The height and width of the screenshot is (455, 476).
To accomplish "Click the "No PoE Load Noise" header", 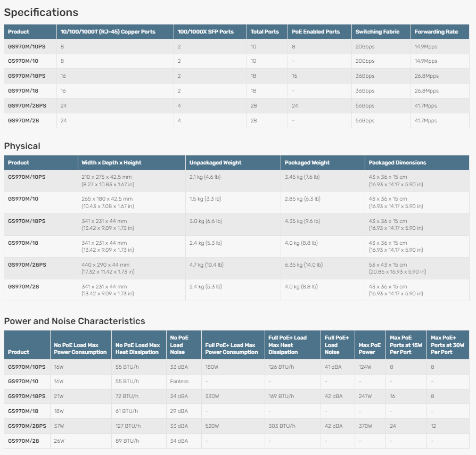I will tap(179, 345).
